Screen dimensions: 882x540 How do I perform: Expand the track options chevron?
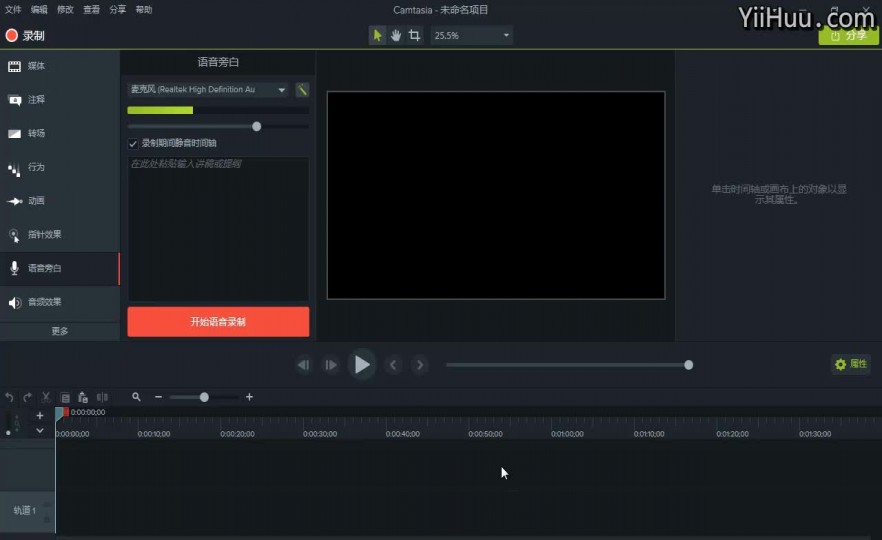pyautogui.click(x=39, y=430)
